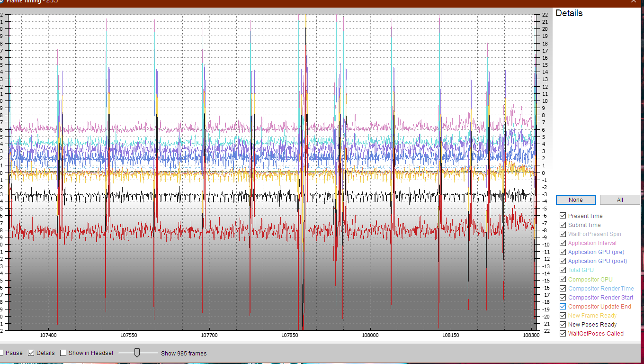Viewport: 644px width, 364px height.
Task: Toggle Compositor GPU checkbox
Action: tap(563, 279)
